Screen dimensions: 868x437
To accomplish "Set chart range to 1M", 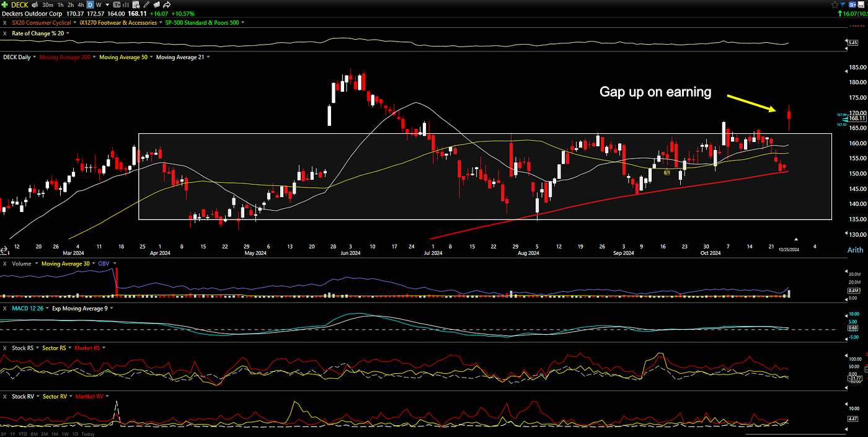I will 55,434.
